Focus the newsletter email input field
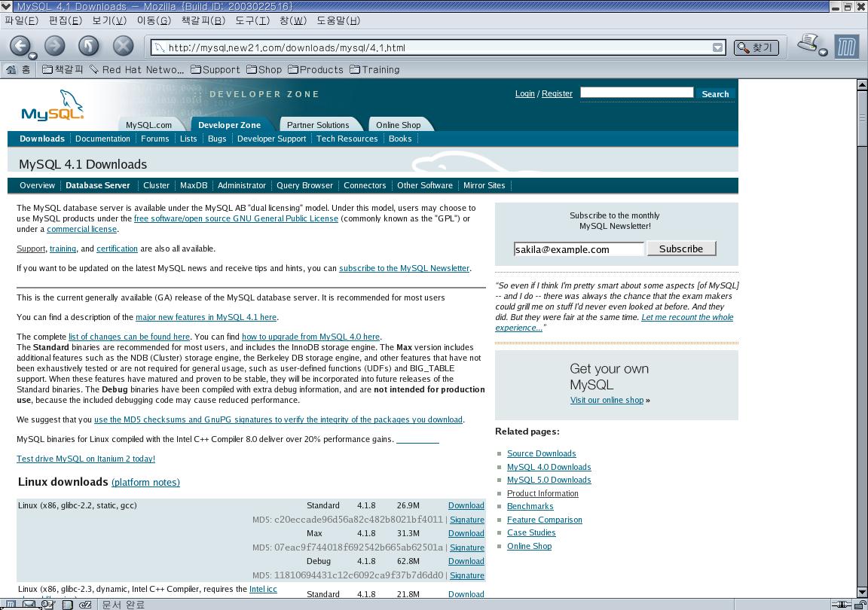The height and width of the screenshot is (610, 868). tap(579, 249)
